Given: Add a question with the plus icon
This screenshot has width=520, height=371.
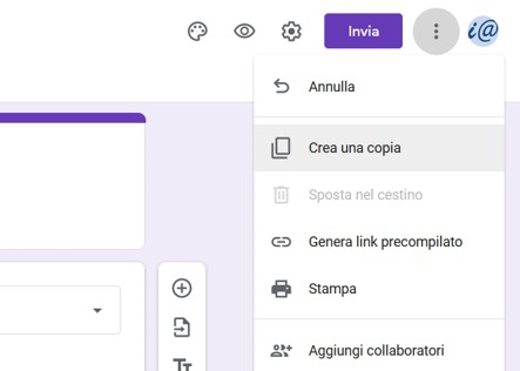Looking at the screenshot, I should tap(182, 288).
